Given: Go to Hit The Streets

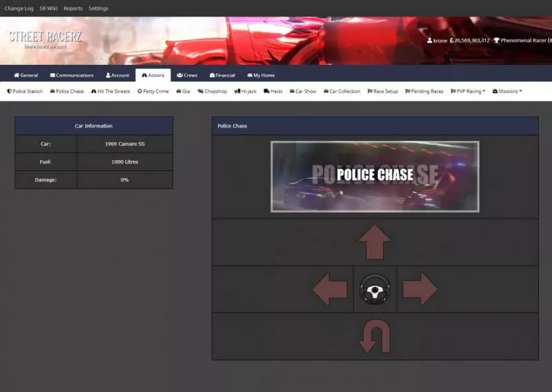Looking at the screenshot, I should click(110, 91).
